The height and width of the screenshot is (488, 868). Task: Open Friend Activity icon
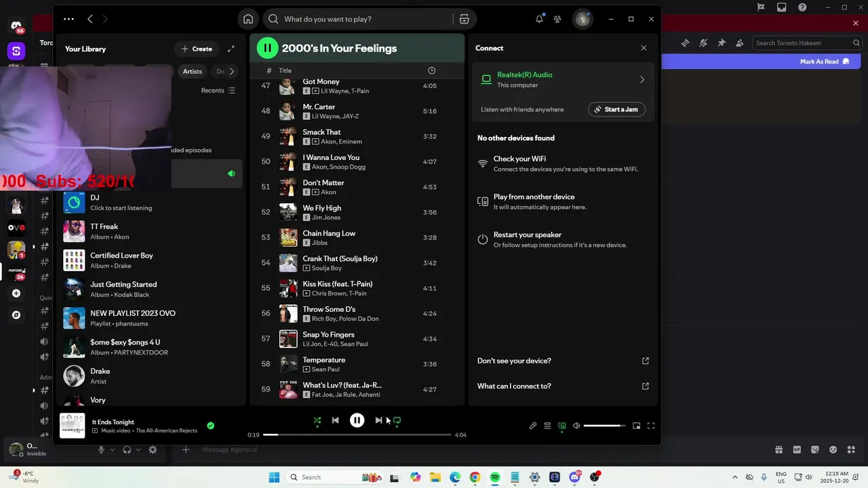coord(557,19)
